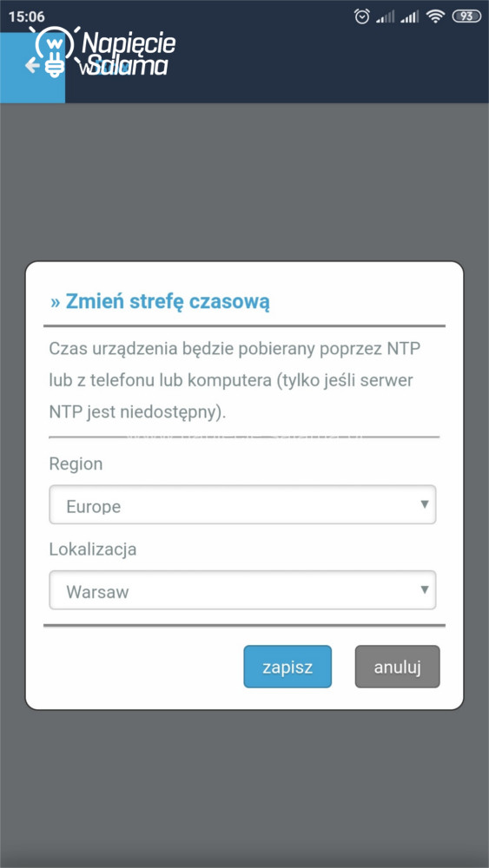The width and height of the screenshot is (489, 868).
Task: Save the time zone with zapisz
Action: [x=287, y=667]
